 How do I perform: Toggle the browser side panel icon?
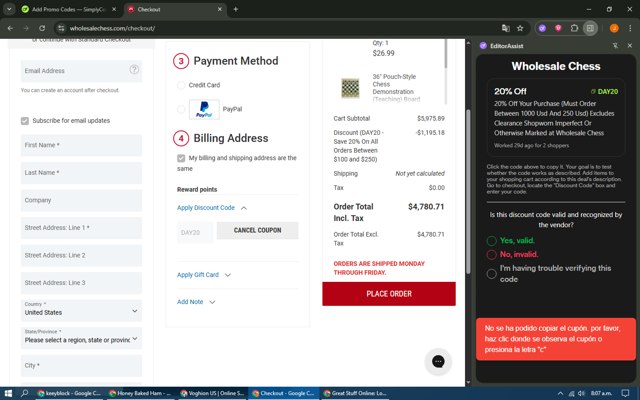click(590, 28)
